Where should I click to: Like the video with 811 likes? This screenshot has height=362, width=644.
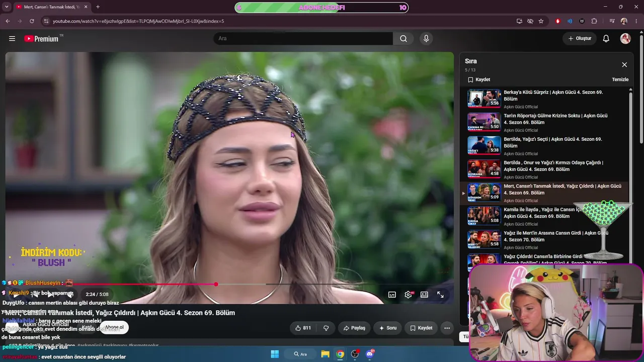303,328
